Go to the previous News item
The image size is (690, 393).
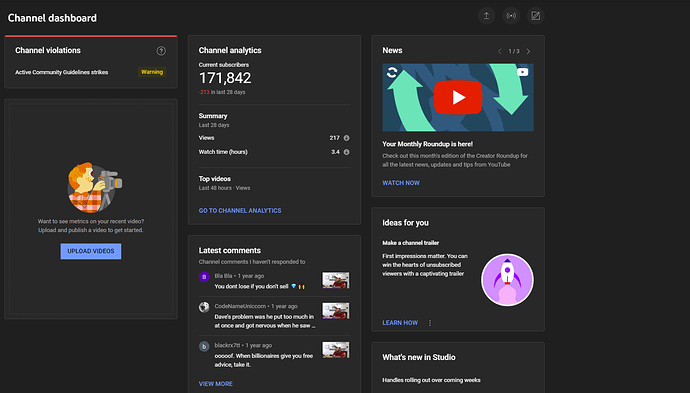[499, 51]
